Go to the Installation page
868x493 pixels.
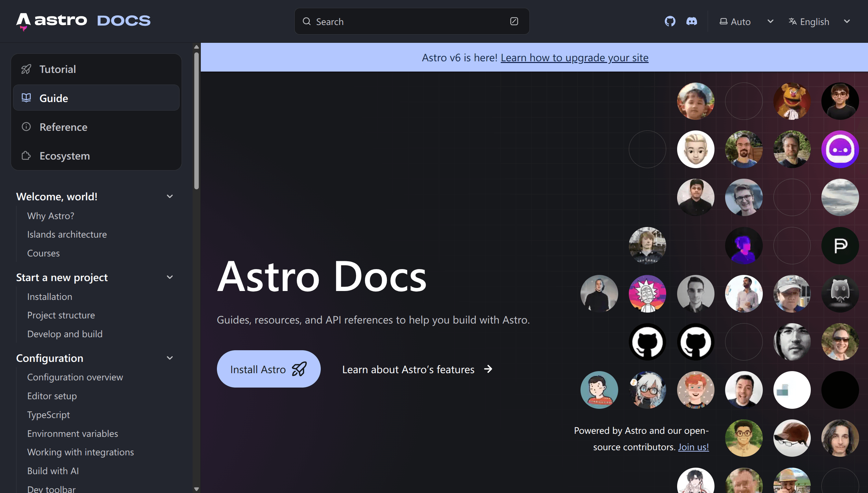(50, 296)
